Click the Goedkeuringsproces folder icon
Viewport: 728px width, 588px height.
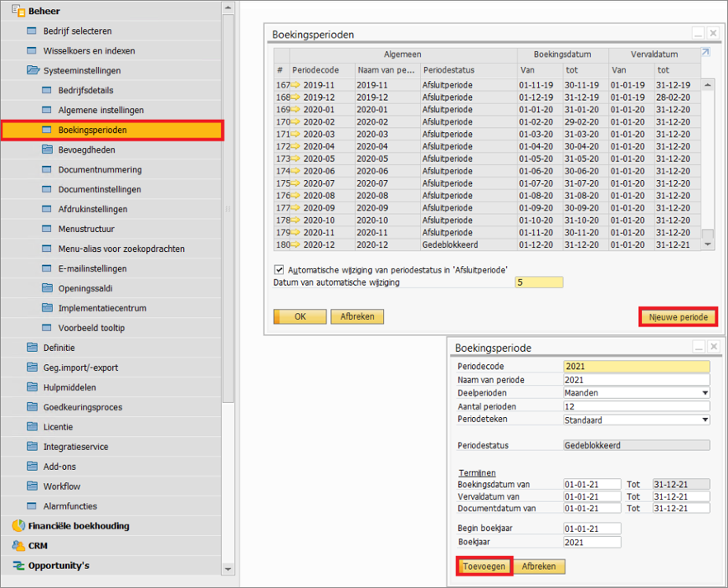32,407
